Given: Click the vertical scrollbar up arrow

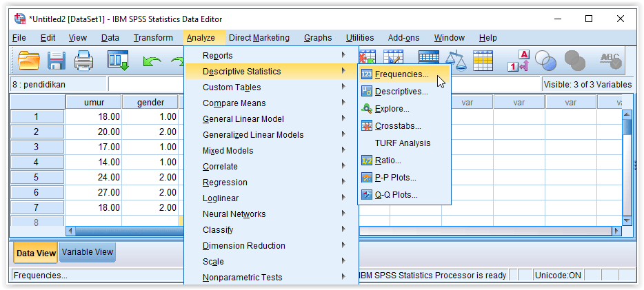Looking at the screenshot, I should [627, 114].
